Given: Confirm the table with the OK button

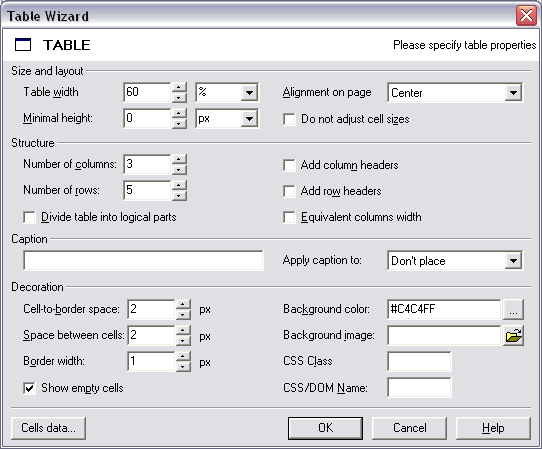Looking at the screenshot, I should [326, 428].
